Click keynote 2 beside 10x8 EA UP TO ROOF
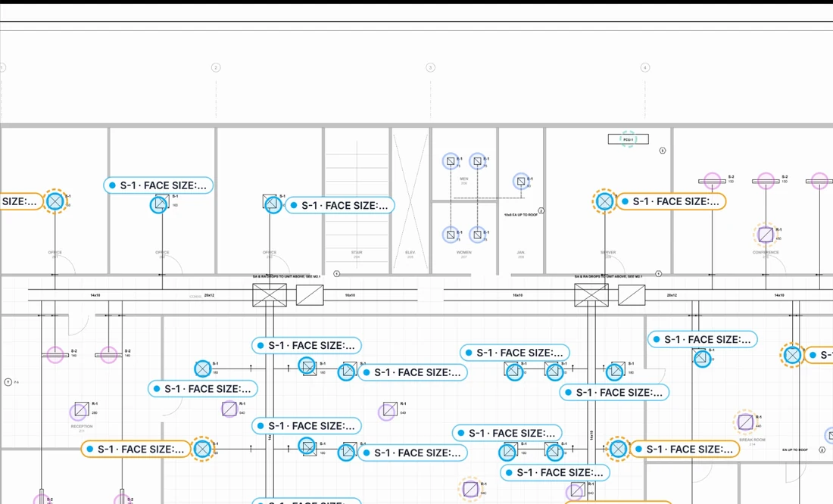The width and height of the screenshot is (833, 504). (x=541, y=211)
